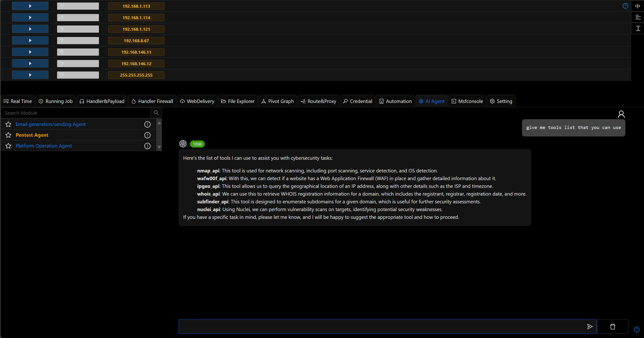This screenshot has width=644, height=338.
Task: Favorite the Pentest Agent star
Action: click(x=8, y=135)
